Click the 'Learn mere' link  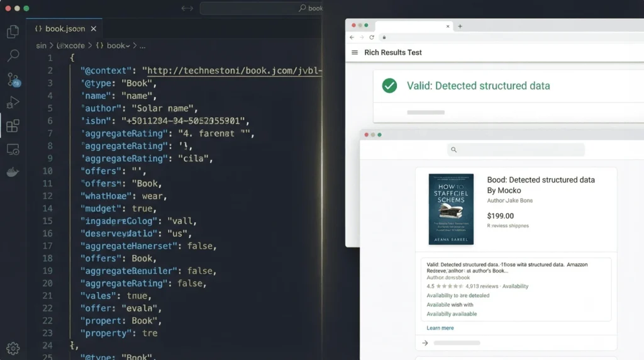[x=440, y=328]
